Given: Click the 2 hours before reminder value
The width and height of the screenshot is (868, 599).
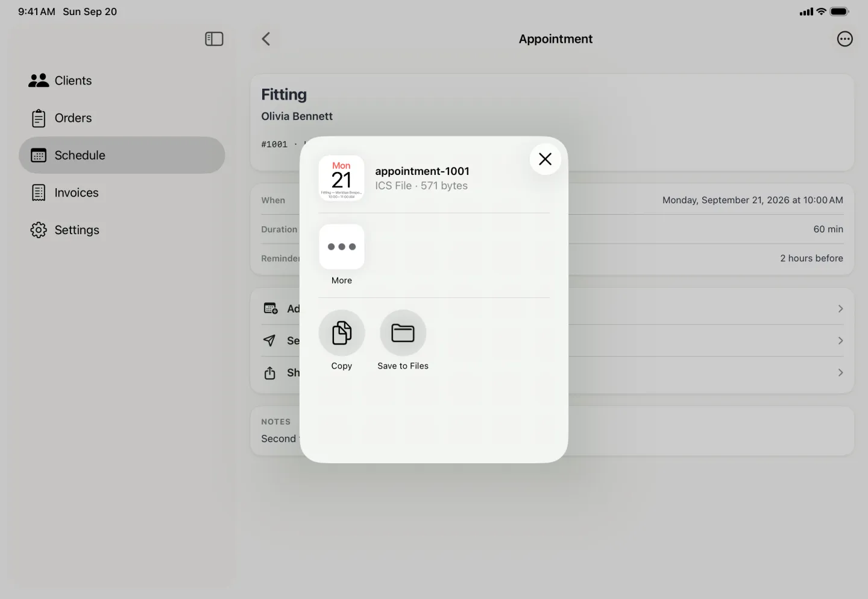Looking at the screenshot, I should (x=811, y=258).
